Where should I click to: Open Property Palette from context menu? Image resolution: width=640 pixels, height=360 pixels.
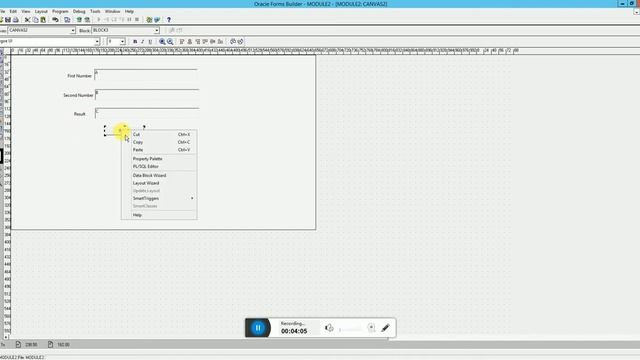[159, 159]
